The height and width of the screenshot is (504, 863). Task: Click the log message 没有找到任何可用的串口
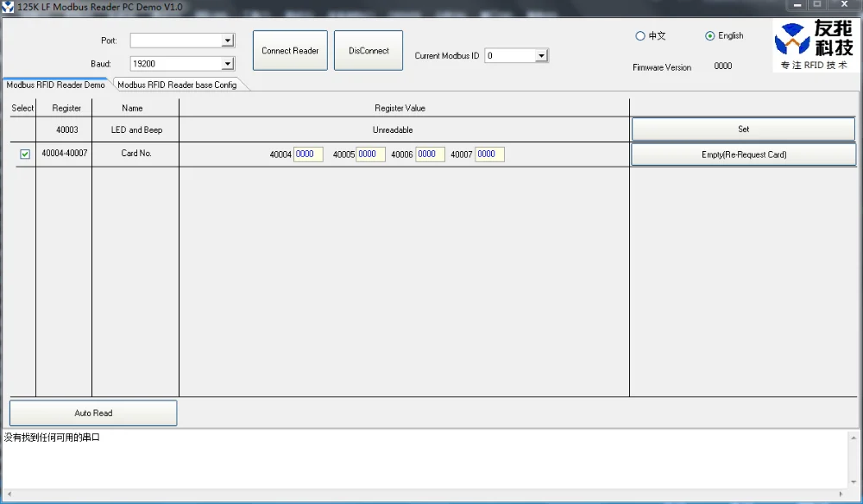pyautogui.click(x=52, y=438)
